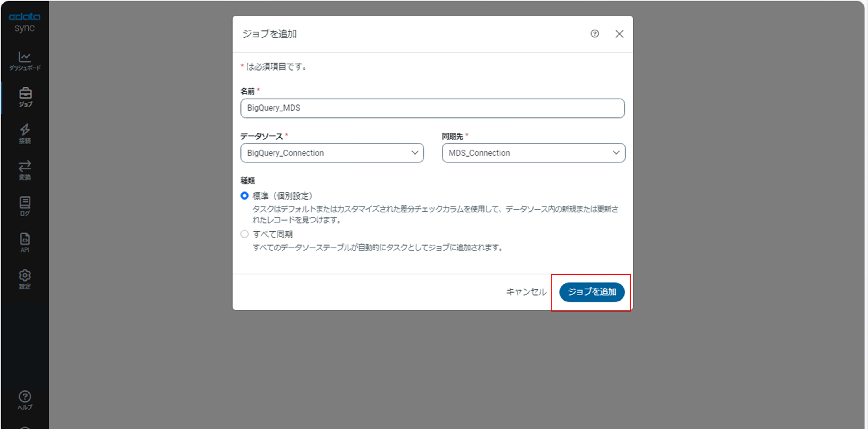This screenshot has height=429, width=868.
Task: Click the CData Sync logo
Action: pyautogui.click(x=25, y=22)
